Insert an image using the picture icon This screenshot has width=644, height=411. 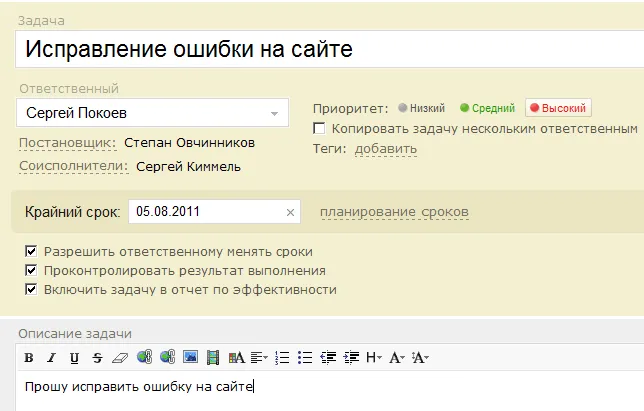[190, 357]
